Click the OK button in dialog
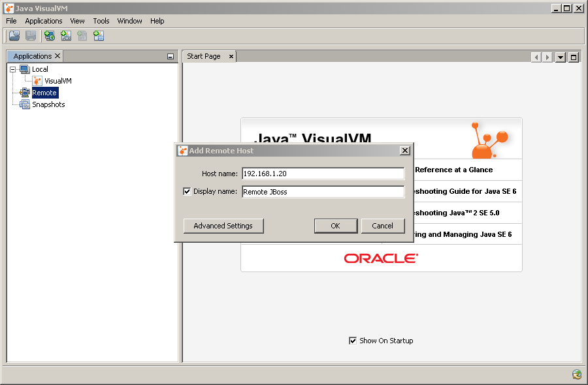Image resolution: width=588 pixels, height=385 pixels. (x=336, y=226)
